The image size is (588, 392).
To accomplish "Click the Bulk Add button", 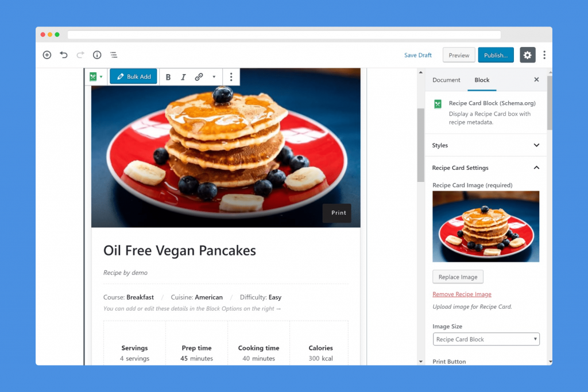I will pyautogui.click(x=133, y=76).
